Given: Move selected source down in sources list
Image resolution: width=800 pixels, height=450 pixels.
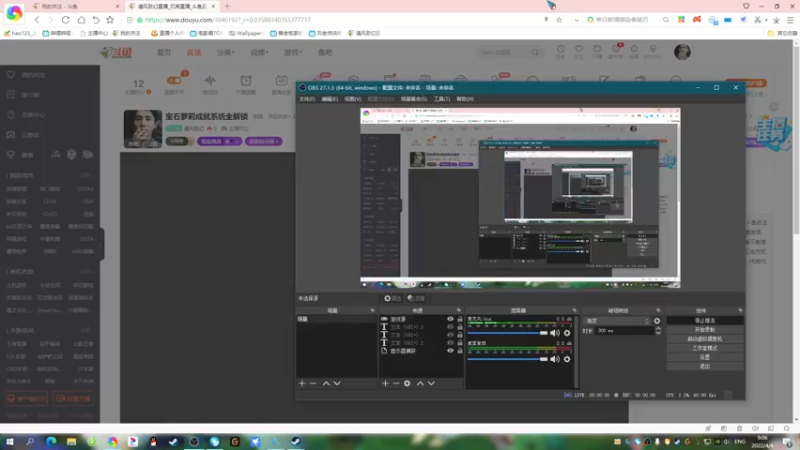Looking at the screenshot, I should [x=431, y=383].
